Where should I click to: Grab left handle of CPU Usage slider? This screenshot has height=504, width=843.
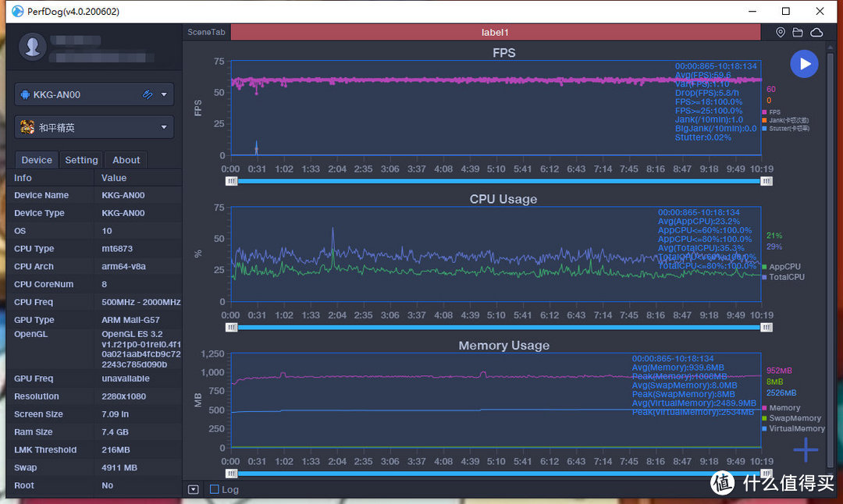231,327
